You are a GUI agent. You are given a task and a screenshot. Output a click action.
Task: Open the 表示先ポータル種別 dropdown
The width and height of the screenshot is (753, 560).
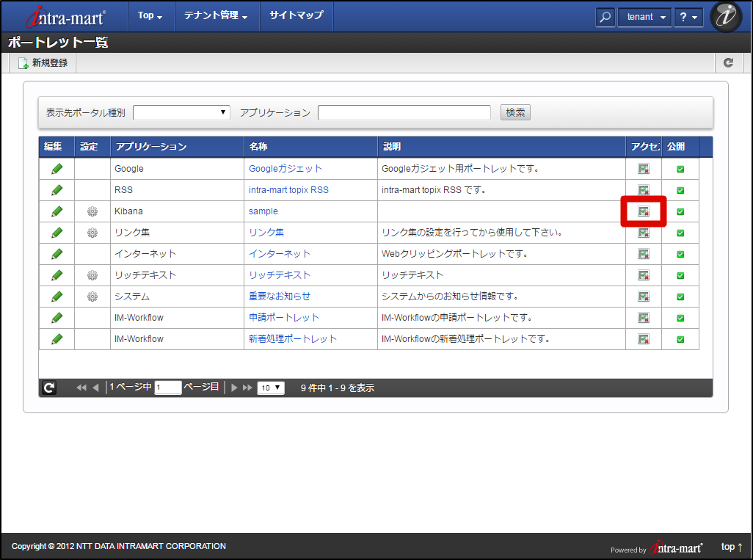(181, 112)
